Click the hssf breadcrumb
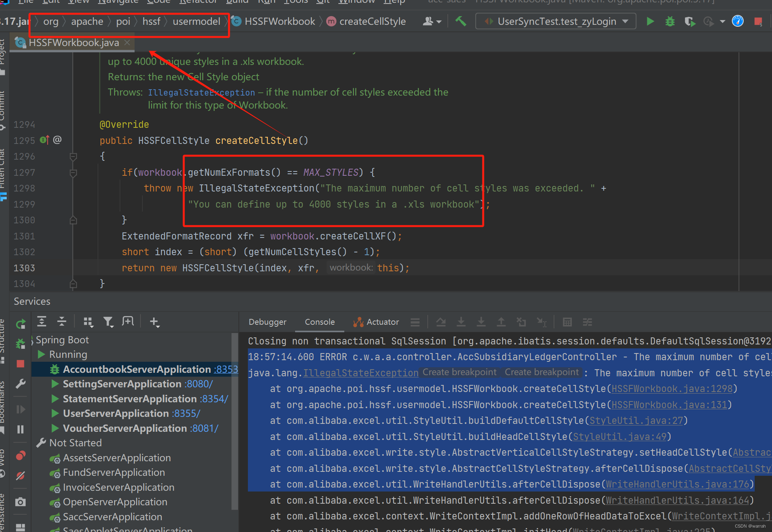The image size is (772, 532). (x=151, y=21)
